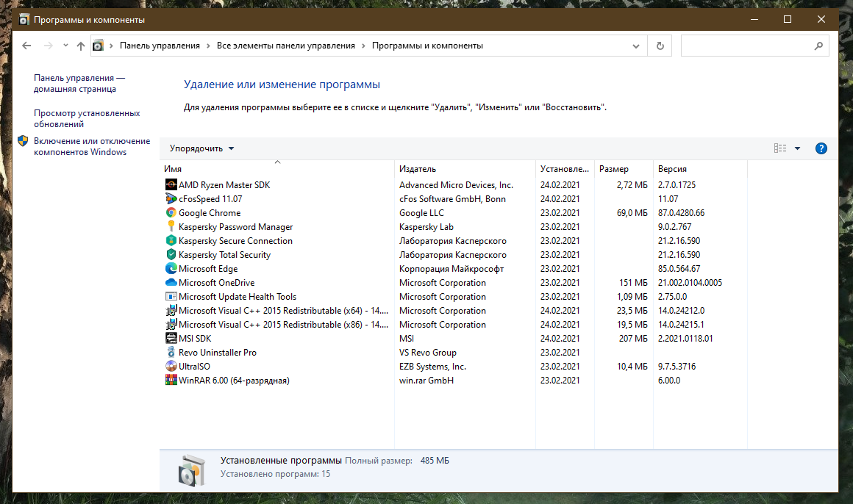Click the UltraISO disc icon
This screenshot has height=504, width=853.
tap(171, 367)
